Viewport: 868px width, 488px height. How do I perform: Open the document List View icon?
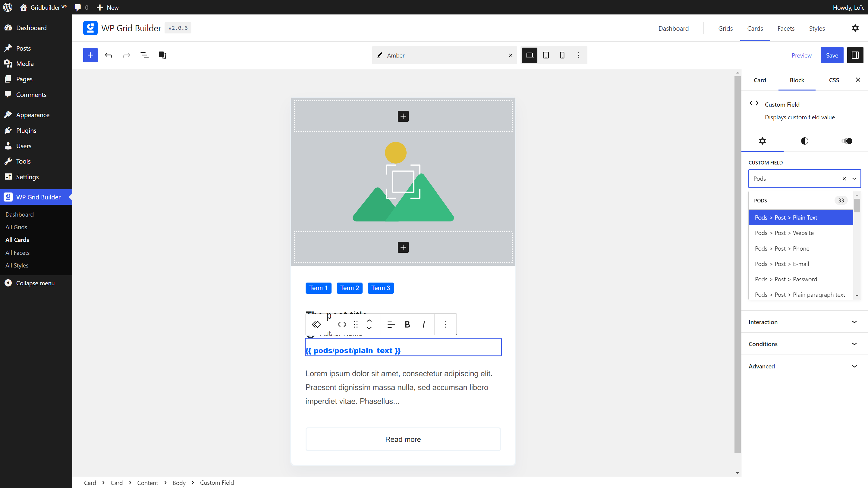point(145,55)
